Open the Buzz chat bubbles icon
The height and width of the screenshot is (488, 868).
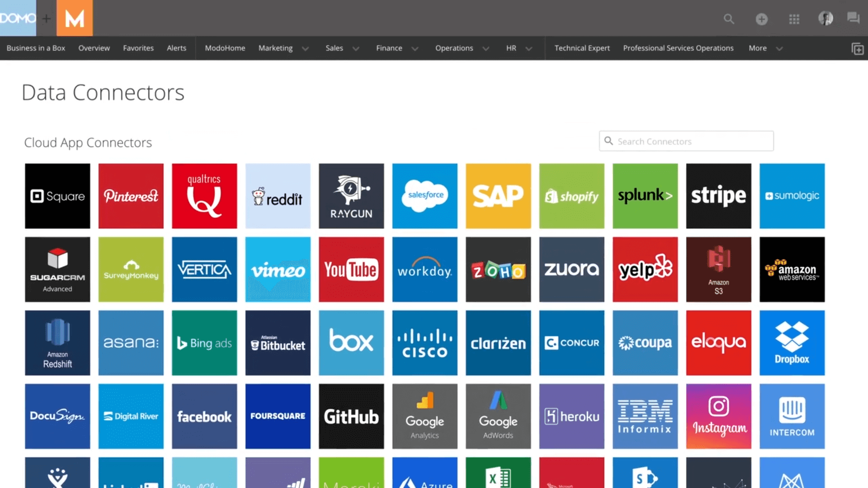pyautogui.click(x=853, y=18)
